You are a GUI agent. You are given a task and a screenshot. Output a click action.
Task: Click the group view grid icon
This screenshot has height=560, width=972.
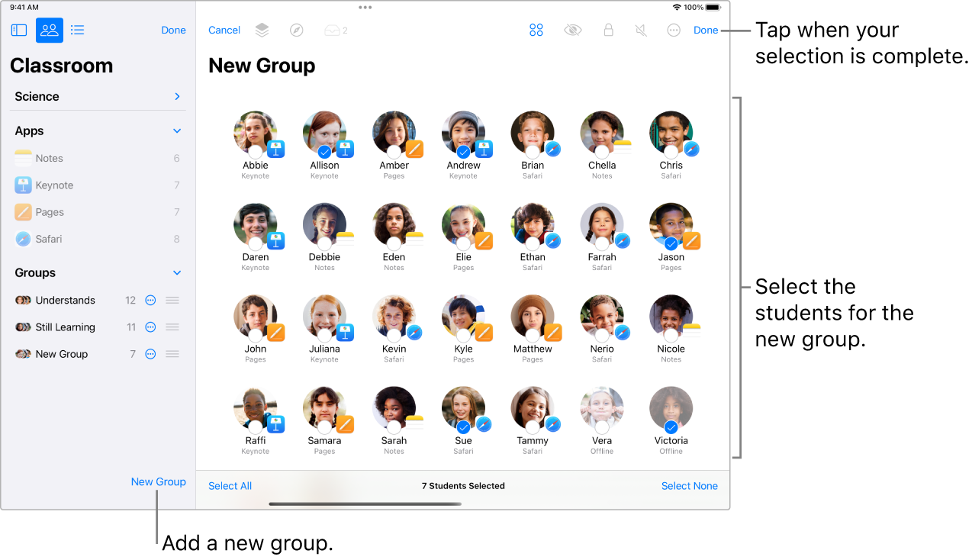point(536,30)
